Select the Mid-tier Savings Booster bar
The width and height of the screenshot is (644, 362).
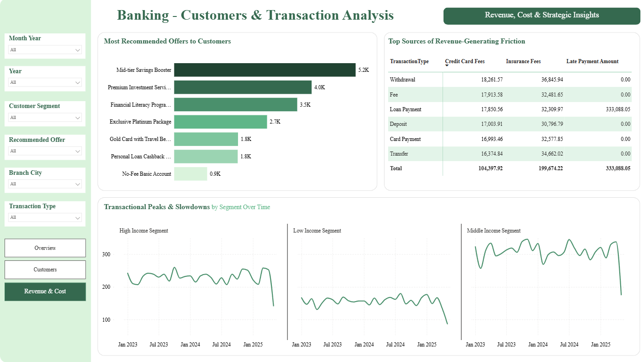pos(265,70)
